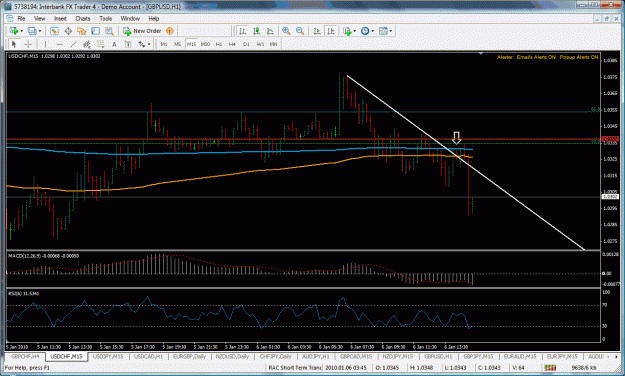625x376 pixels.
Task: Select the Fibonacci Retracement tool
Action: pyautogui.click(x=100, y=44)
